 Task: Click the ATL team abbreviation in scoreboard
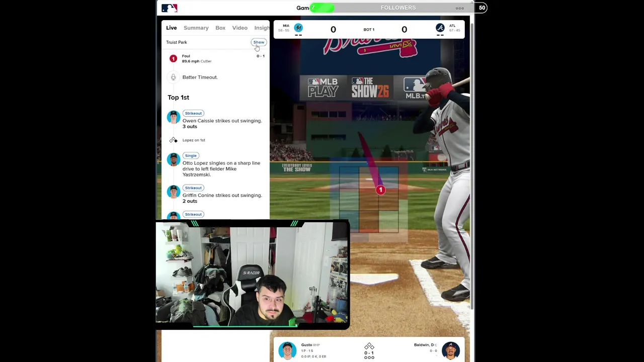[x=452, y=26]
